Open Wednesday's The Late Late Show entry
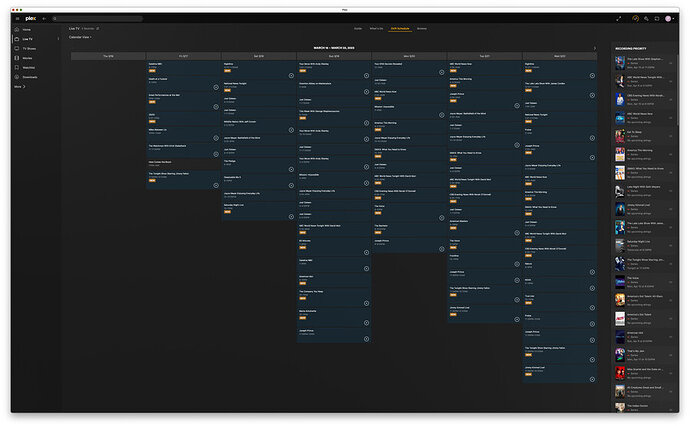Viewport: 690px width, 426px height. point(560,90)
